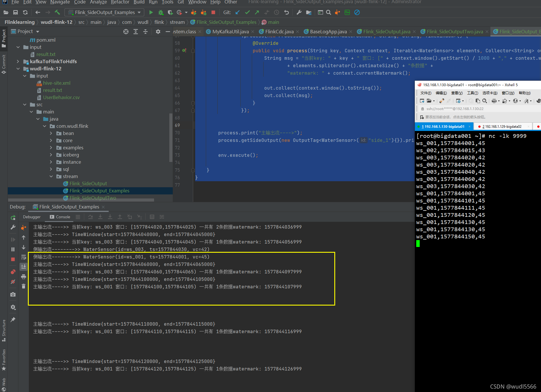The image size is (541, 392).
Task: Click the red Stop icon in top toolbar
Action: pyautogui.click(x=213, y=12)
